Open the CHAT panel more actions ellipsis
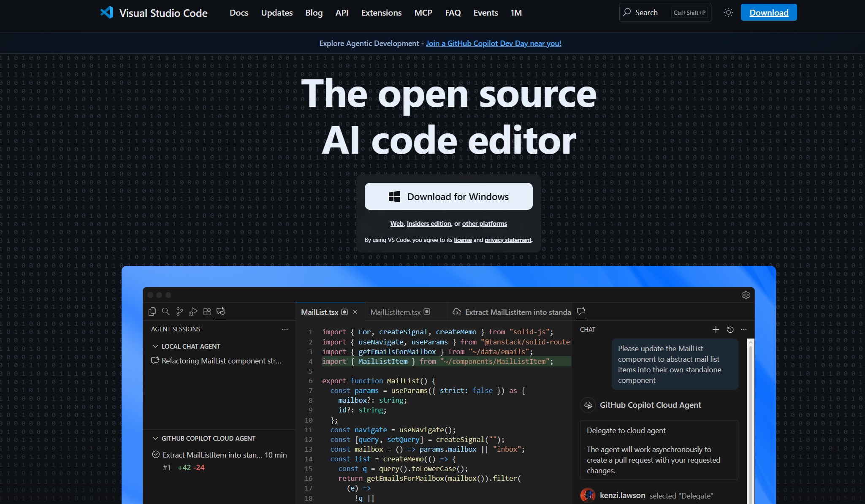The image size is (865, 504). click(744, 330)
